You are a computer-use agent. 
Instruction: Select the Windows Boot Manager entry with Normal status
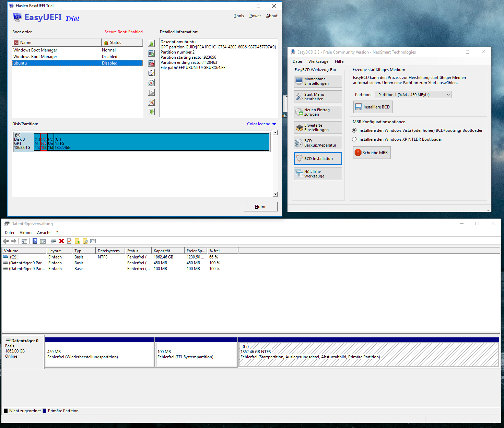(78, 50)
